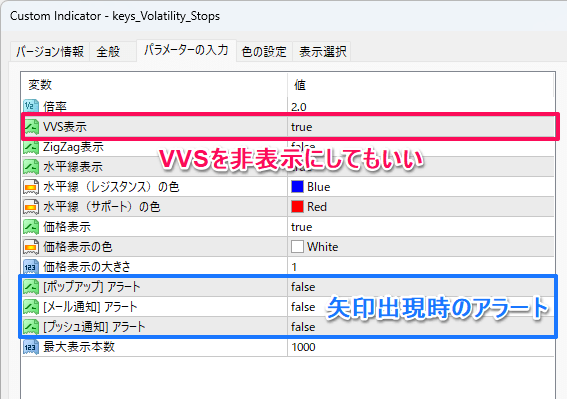The width and height of the screenshot is (567, 399).
Task: Open the 色の設定 tab
Action: tap(264, 51)
